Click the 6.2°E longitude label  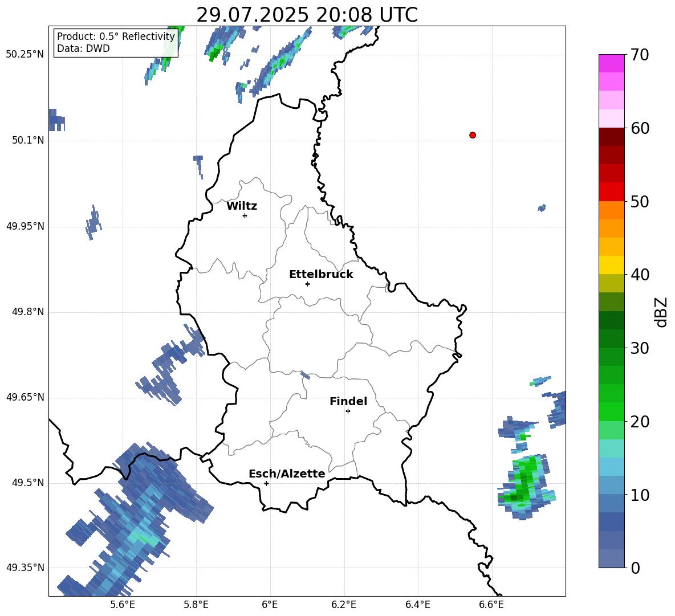point(344,605)
